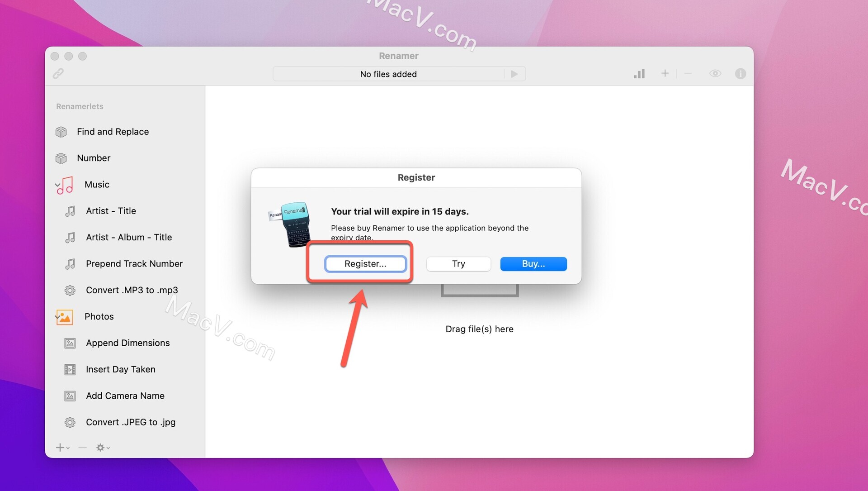Image resolution: width=868 pixels, height=491 pixels.
Task: Click music note icon beside Artist - Album - Title
Action: pyautogui.click(x=70, y=238)
